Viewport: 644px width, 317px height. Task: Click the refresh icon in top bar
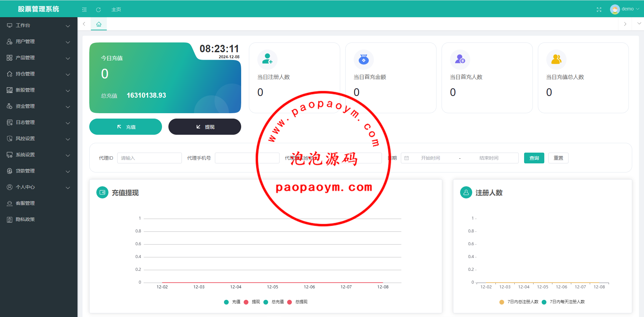click(98, 9)
